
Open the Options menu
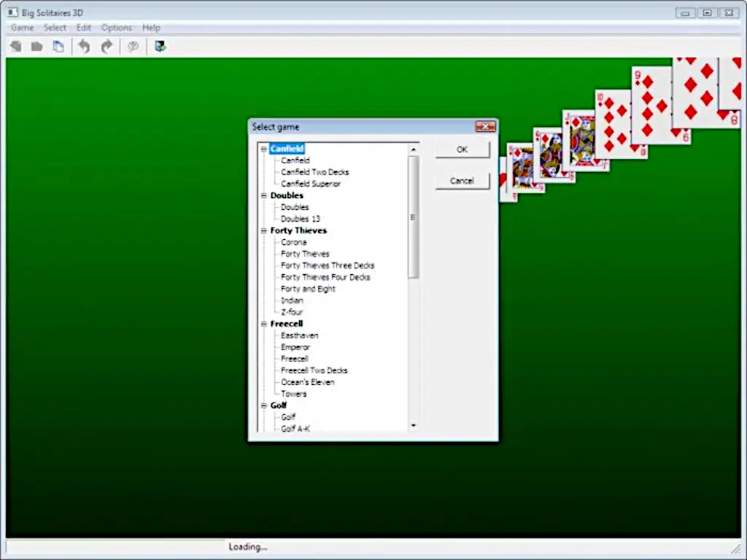116,28
